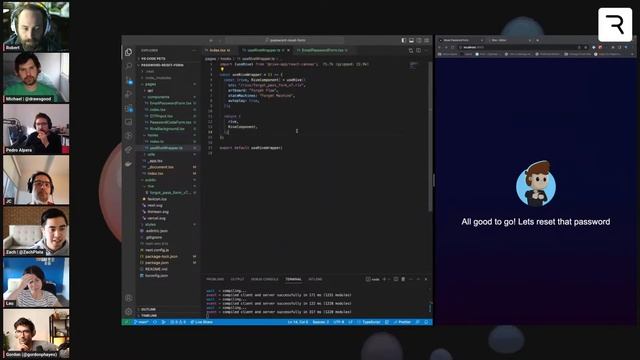The height and width of the screenshot is (360, 640).
Task: Click the browser reload icon
Action: tap(452, 47)
